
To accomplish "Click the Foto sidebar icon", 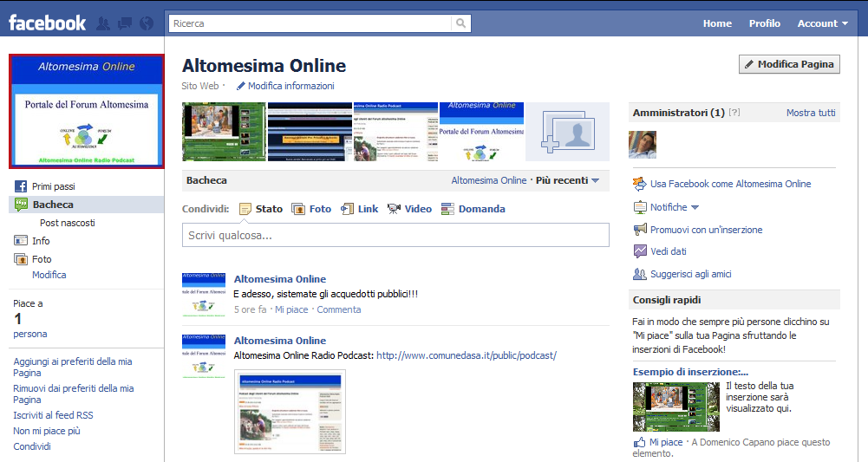I will pyautogui.click(x=21, y=259).
